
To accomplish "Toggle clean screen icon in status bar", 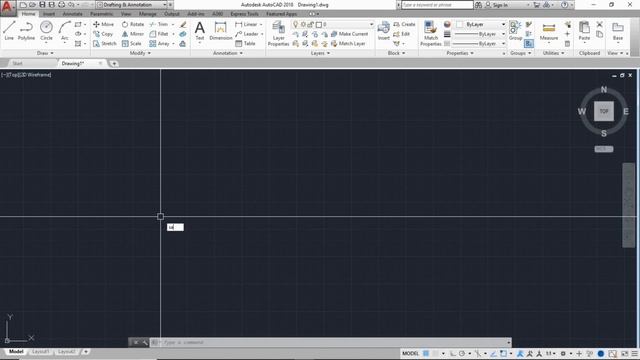I will [x=624, y=353].
